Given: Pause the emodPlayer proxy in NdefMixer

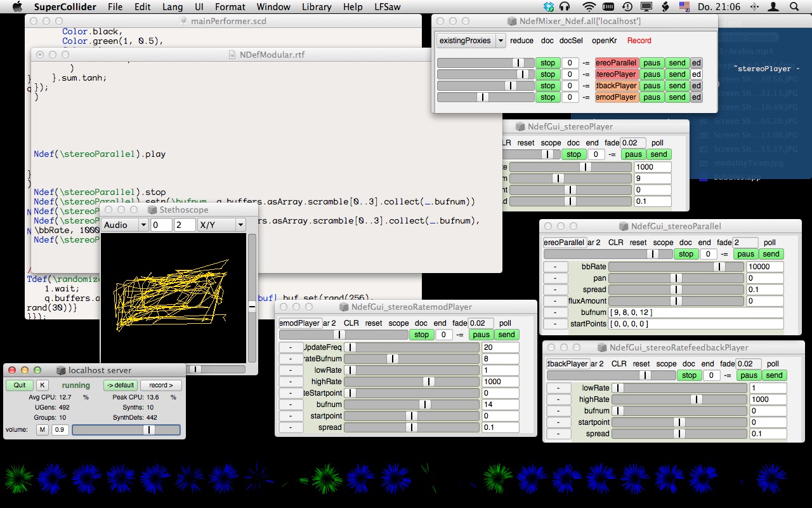Looking at the screenshot, I should (652, 97).
